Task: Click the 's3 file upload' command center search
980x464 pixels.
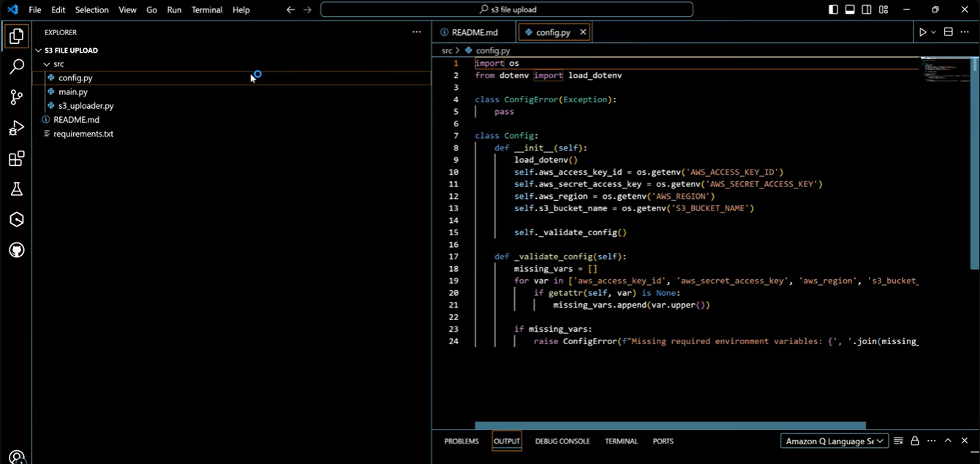Action: [507, 9]
